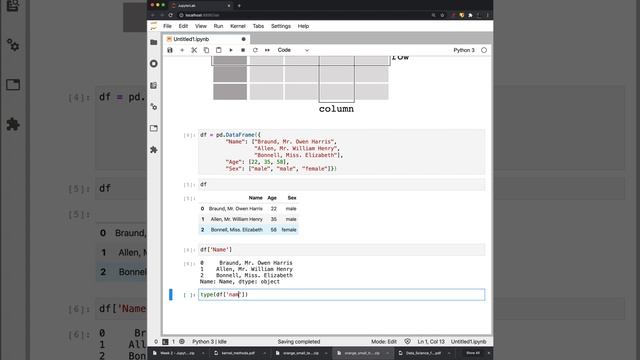Image resolution: width=640 pixels, height=360 pixels.
Task: Click 'Mode: Edit' in status bar
Action: (x=384, y=342)
